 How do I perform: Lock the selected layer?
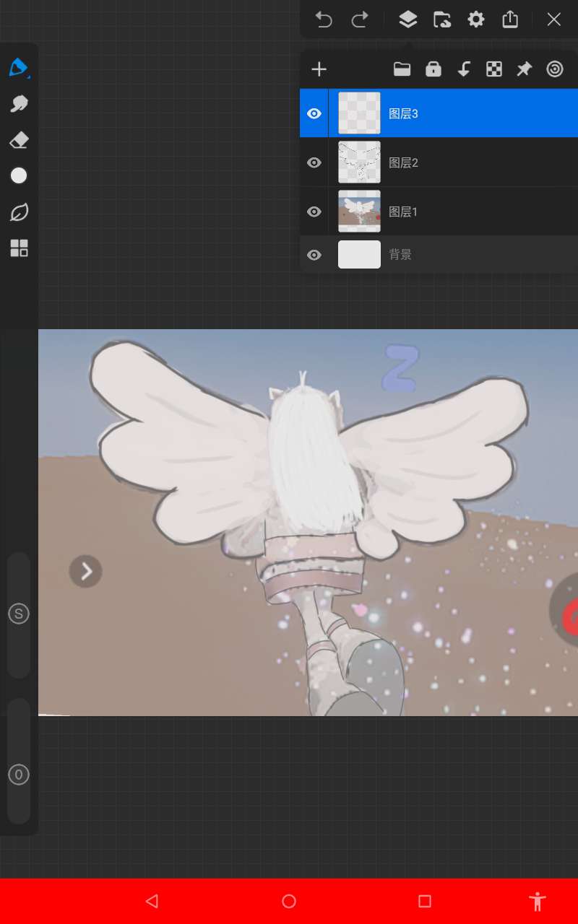point(433,69)
